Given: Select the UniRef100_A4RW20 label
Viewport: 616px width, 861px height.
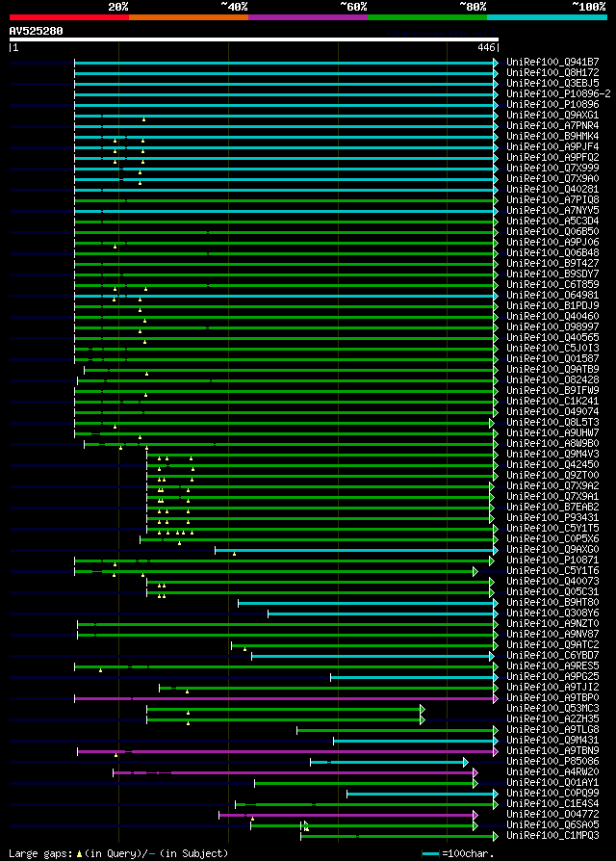Looking at the screenshot, I should 552,772.
